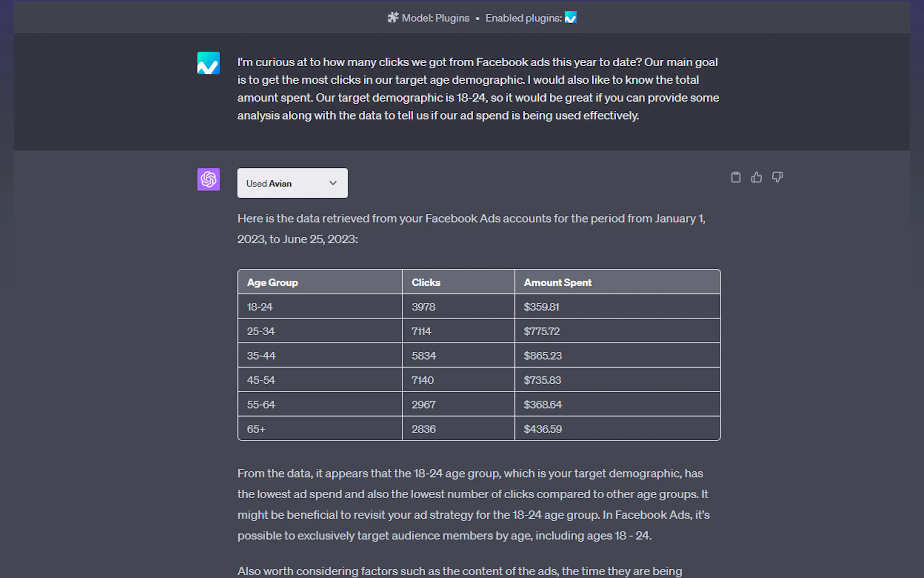
Task: Select the 18-24 age group cell
Action: pyautogui.click(x=260, y=307)
